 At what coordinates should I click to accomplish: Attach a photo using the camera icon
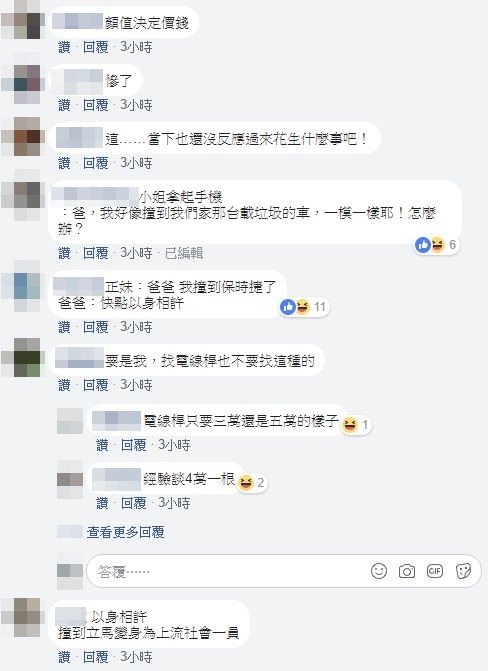pos(407,571)
